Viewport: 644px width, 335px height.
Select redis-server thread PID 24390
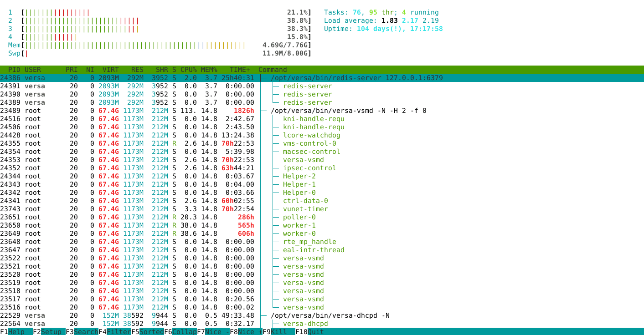tap(322, 94)
